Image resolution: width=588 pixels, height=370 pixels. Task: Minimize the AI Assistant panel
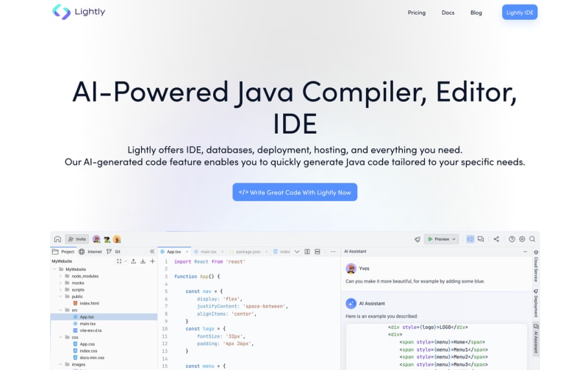coord(525,252)
